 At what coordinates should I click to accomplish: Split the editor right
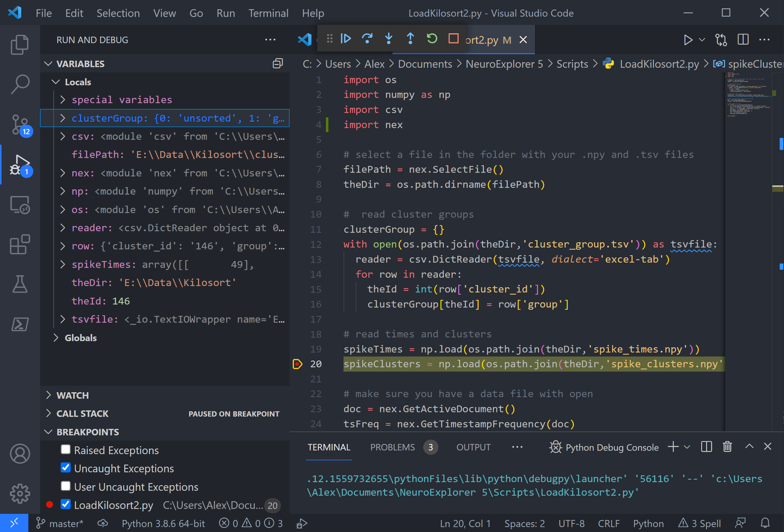click(x=743, y=39)
